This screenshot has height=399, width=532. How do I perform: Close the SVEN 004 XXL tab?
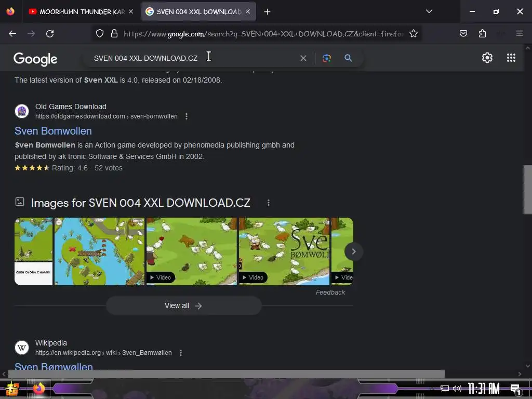point(248,12)
